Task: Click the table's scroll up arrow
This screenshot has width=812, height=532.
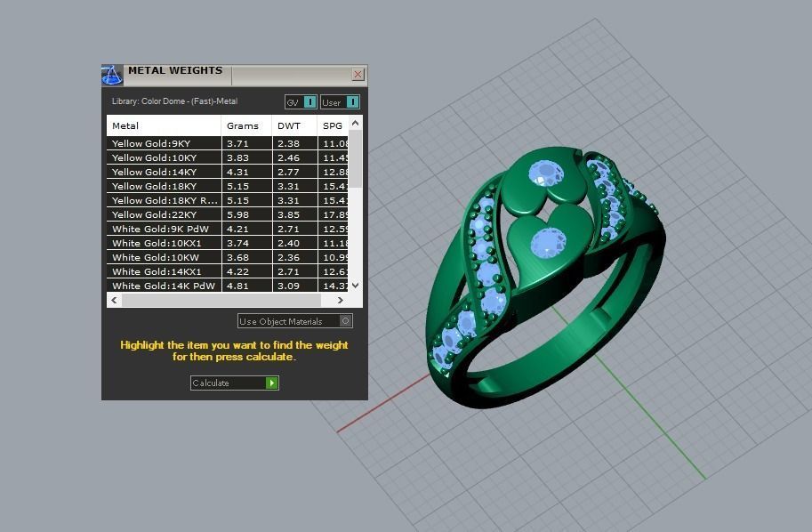Action: 355,123
